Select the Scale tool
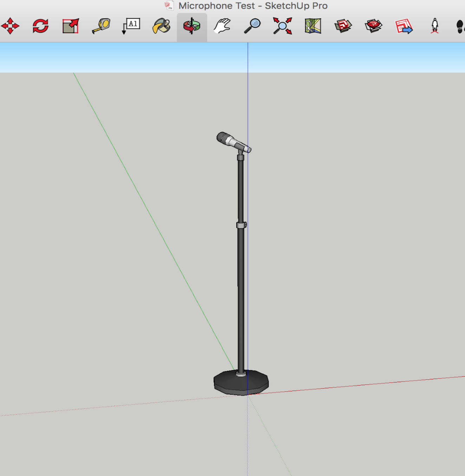 click(71, 26)
